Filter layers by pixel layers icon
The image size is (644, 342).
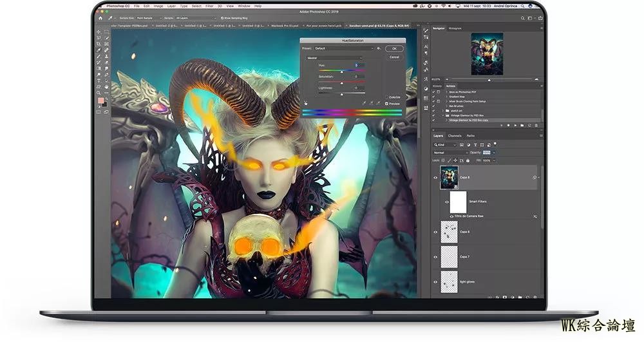tap(462, 145)
